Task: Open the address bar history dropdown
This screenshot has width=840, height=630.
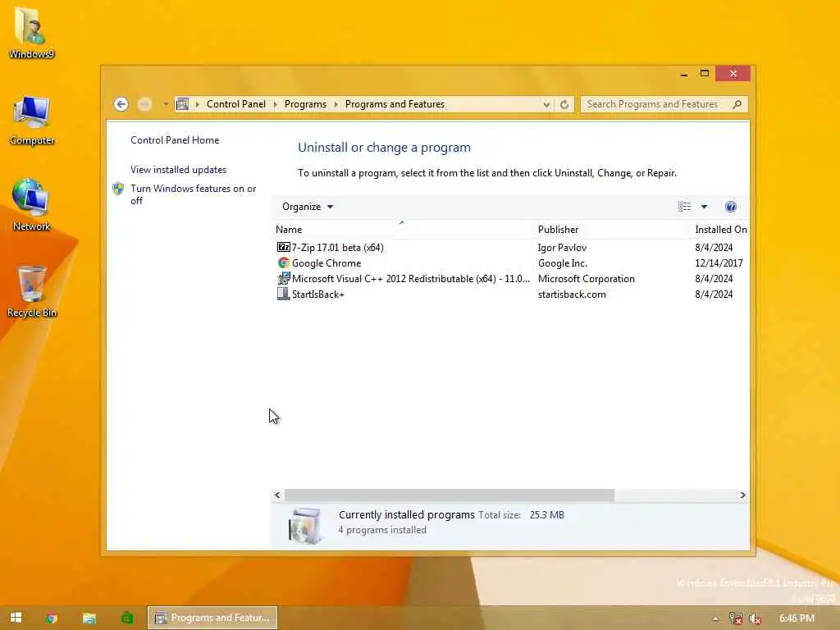Action: point(546,104)
